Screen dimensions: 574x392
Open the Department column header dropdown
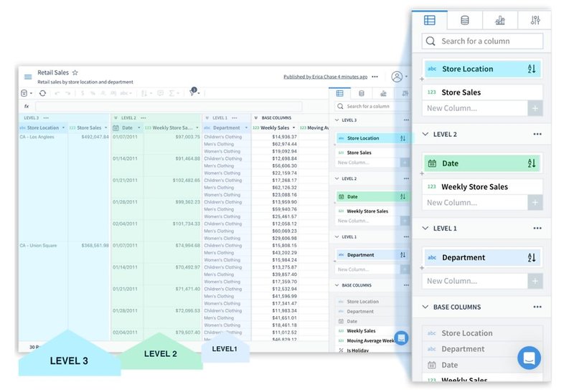click(x=246, y=128)
